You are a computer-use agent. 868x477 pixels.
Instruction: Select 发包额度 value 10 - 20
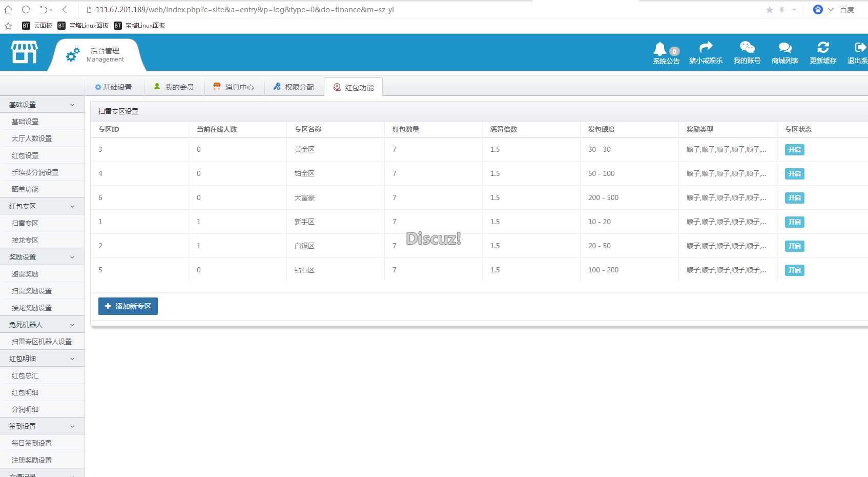pos(600,222)
